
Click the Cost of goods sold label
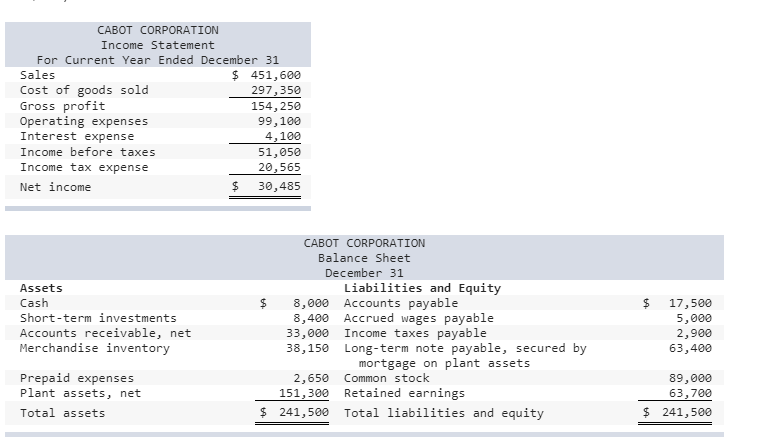84,90
